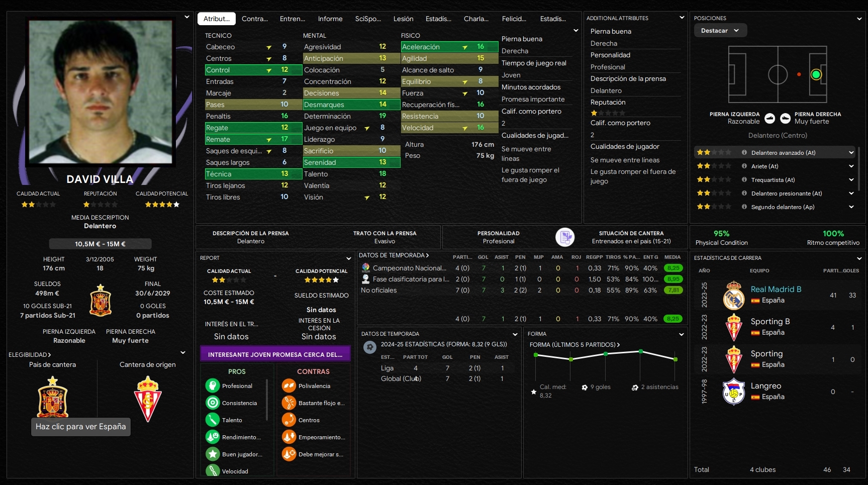868x485 pixels.
Task: Click the Spain flag under Real Madrid B
Action: [x=755, y=301]
